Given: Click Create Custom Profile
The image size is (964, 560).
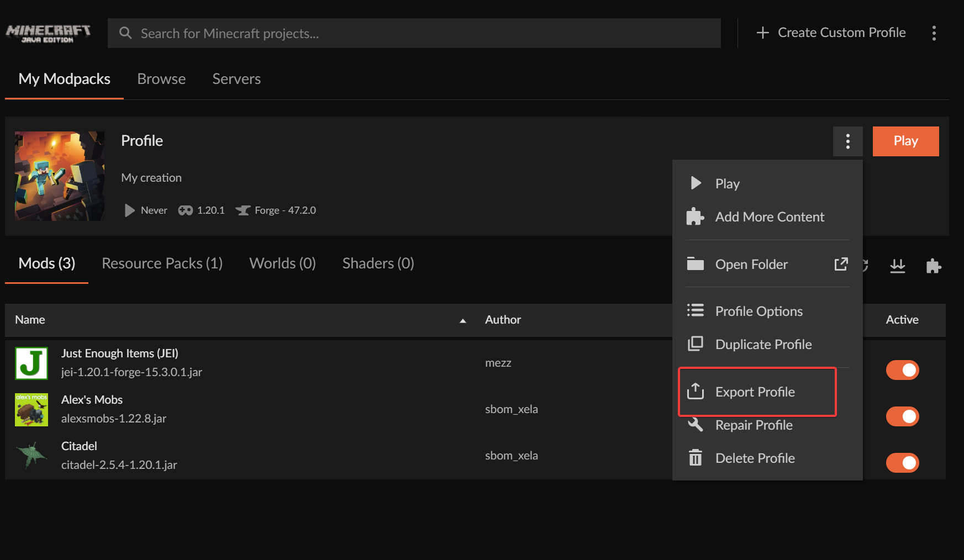Looking at the screenshot, I should point(831,33).
